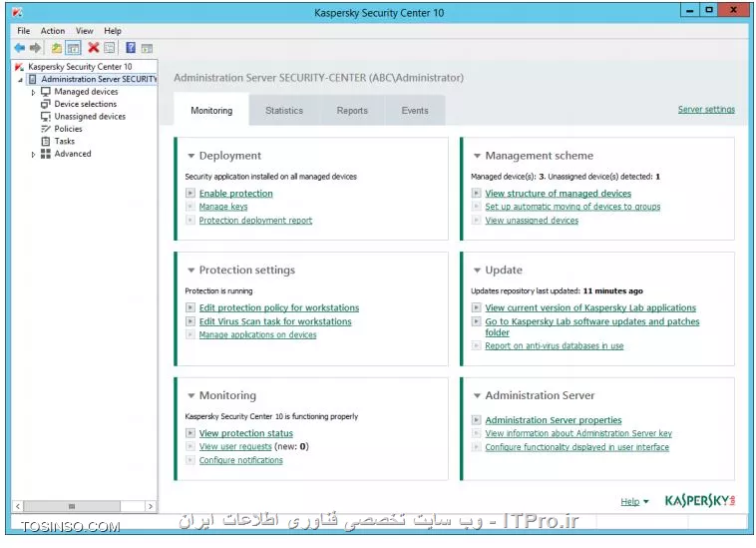Expand the Managed devices tree node
Screen dimensions: 756x548
pyautogui.click(x=33, y=92)
